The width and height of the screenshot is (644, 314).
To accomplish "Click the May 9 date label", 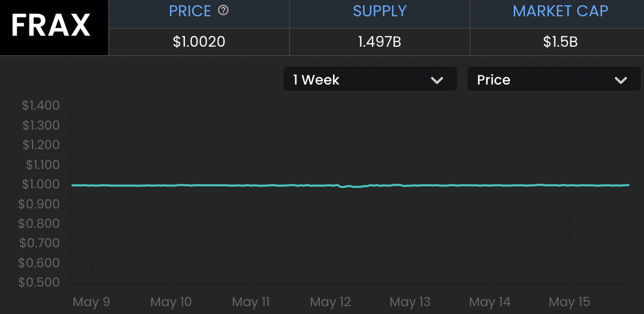I will [x=91, y=302].
